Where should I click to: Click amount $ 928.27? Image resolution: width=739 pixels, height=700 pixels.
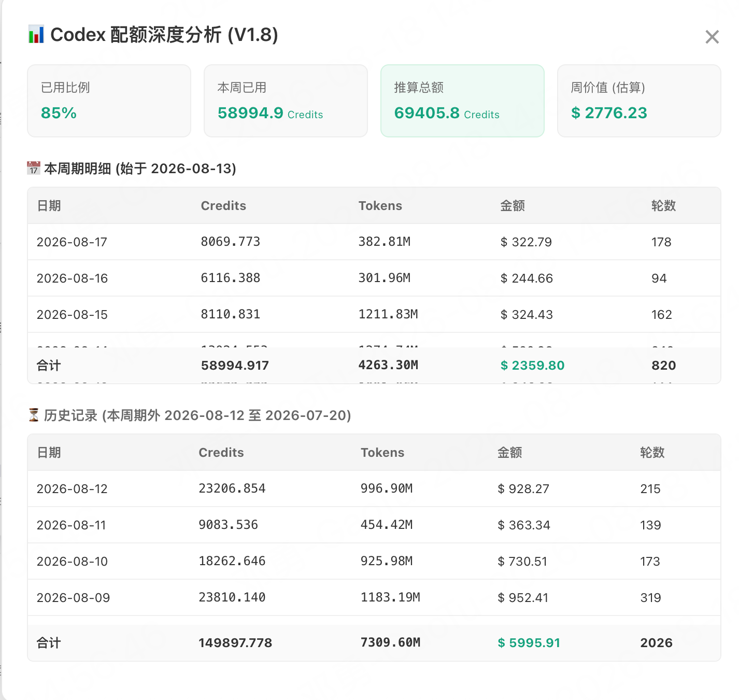[x=523, y=489]
